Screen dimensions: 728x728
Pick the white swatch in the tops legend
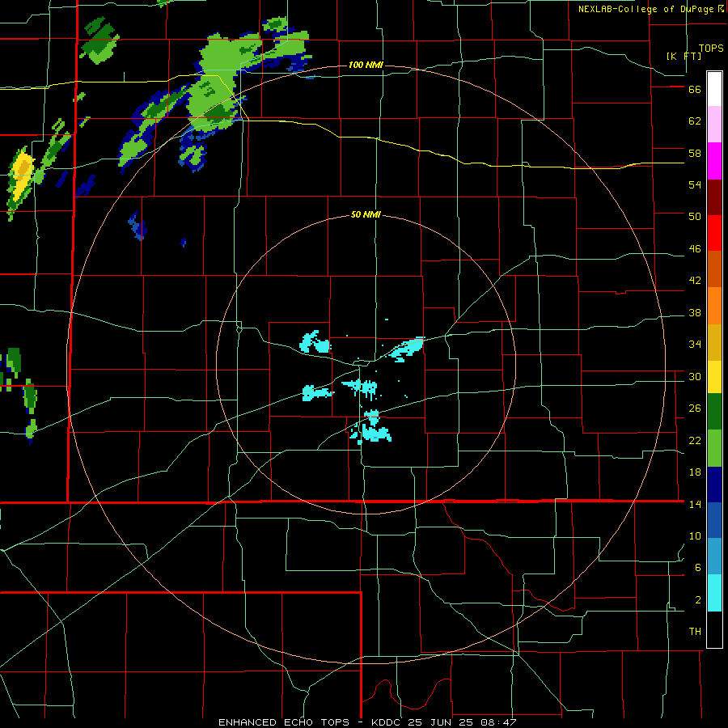click(714, 89)
